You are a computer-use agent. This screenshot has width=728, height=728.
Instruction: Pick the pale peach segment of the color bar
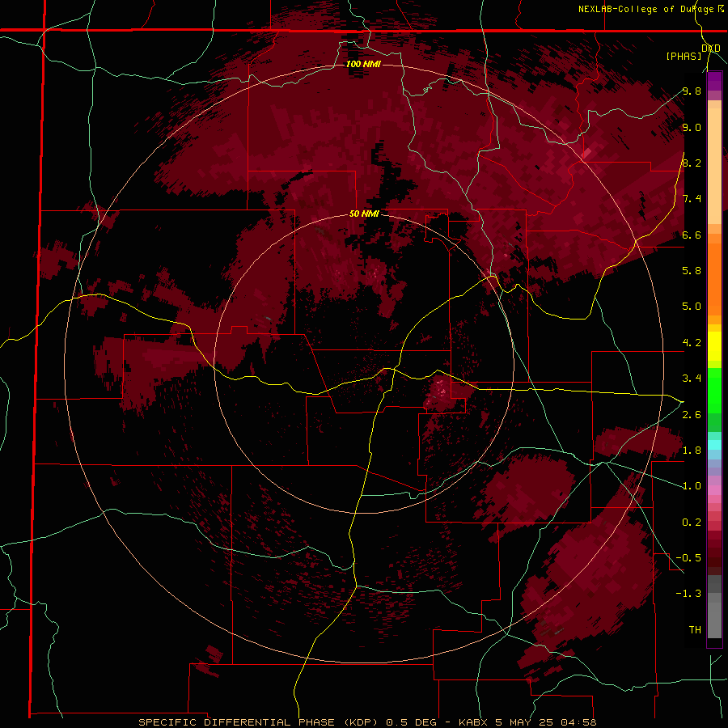[x=714, y=166]
